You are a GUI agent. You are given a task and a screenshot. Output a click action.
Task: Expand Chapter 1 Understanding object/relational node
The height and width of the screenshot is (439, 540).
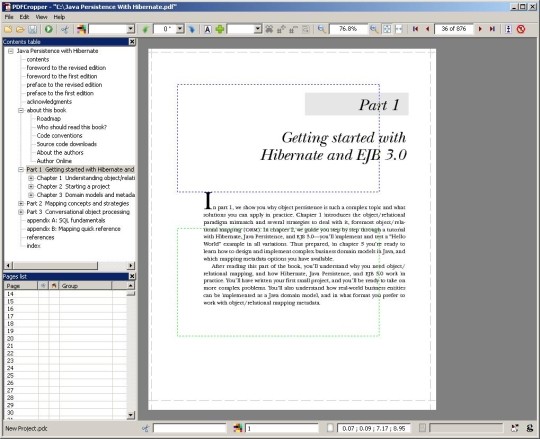click(31, 178)
